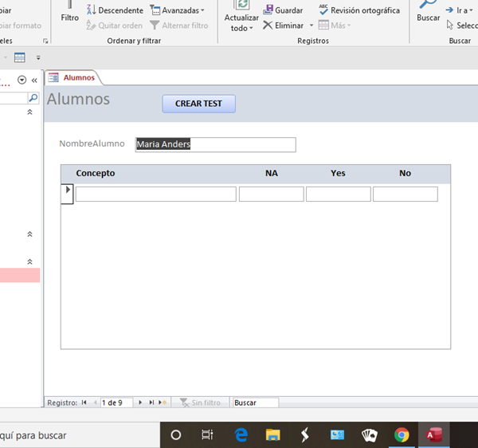
Task: Click the record selector arrow in subform row
Action: pos(68,191)
